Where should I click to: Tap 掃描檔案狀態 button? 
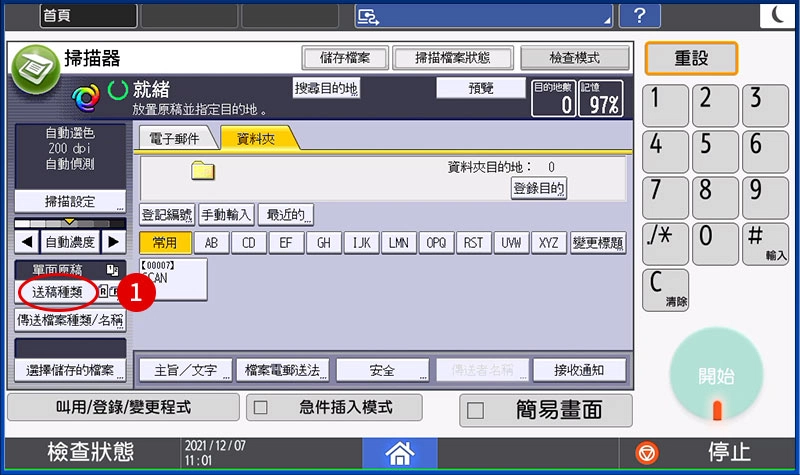453,58
